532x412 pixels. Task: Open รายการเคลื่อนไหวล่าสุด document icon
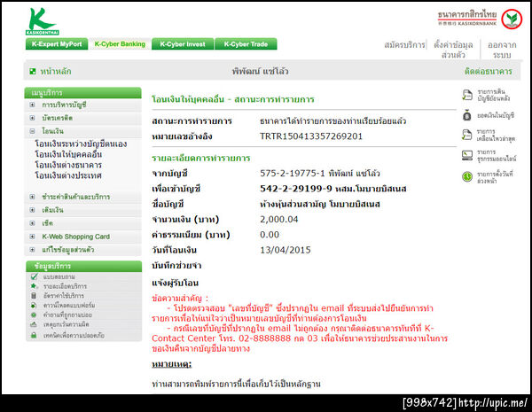(467, 135)
